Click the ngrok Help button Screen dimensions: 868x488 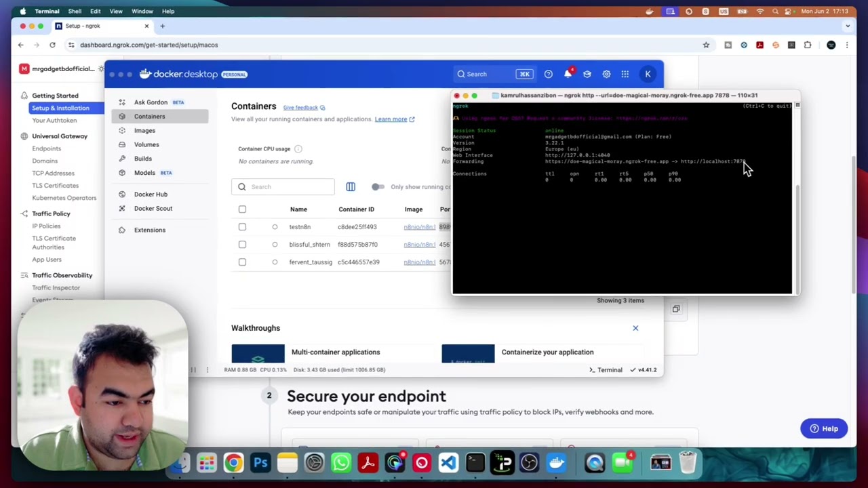tap(824, 428)
